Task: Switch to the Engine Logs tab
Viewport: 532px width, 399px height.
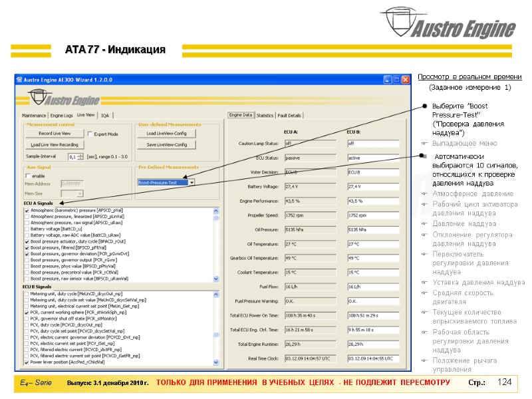Action: click(61, 115)
